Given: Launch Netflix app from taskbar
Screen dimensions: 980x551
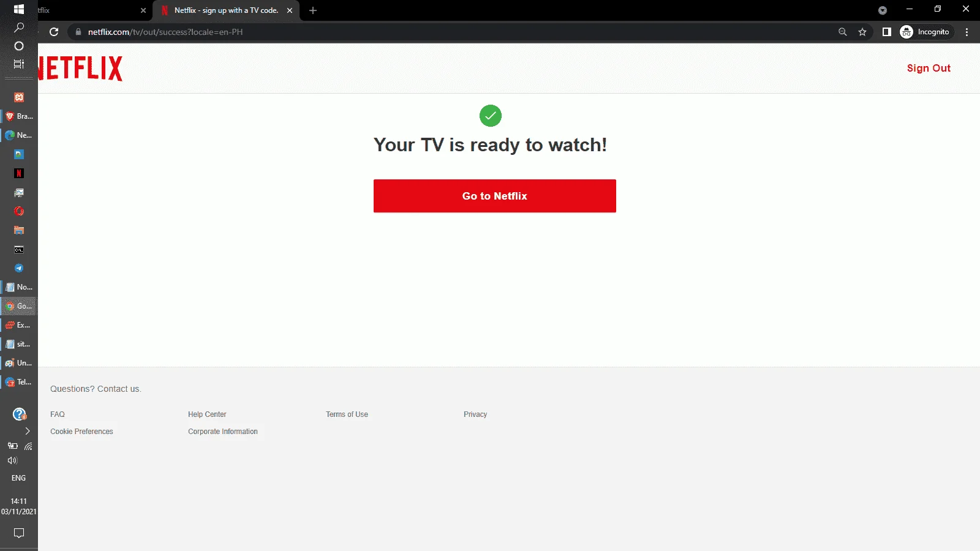Looking at the screenshot, I should click(x=19, y=173).
